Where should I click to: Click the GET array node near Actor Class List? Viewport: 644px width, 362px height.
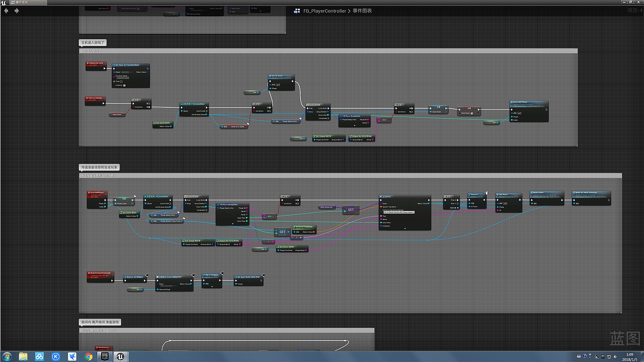click(x=351, y=210)
